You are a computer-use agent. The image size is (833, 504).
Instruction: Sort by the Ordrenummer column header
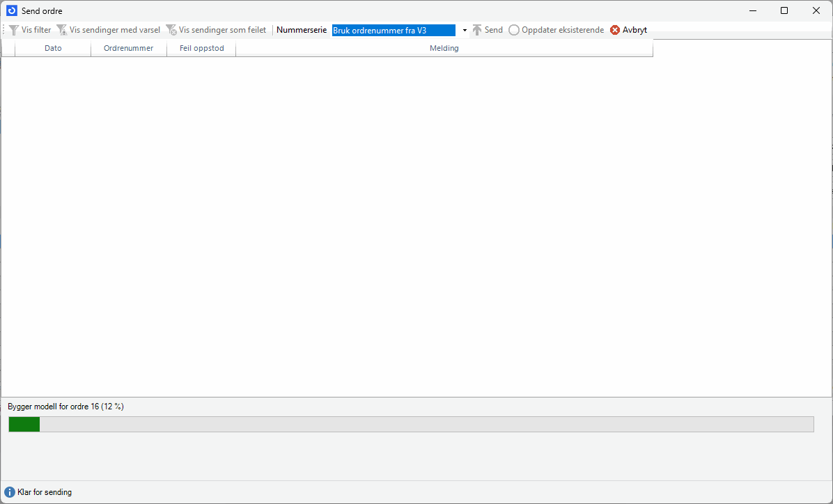click(128, 49)
